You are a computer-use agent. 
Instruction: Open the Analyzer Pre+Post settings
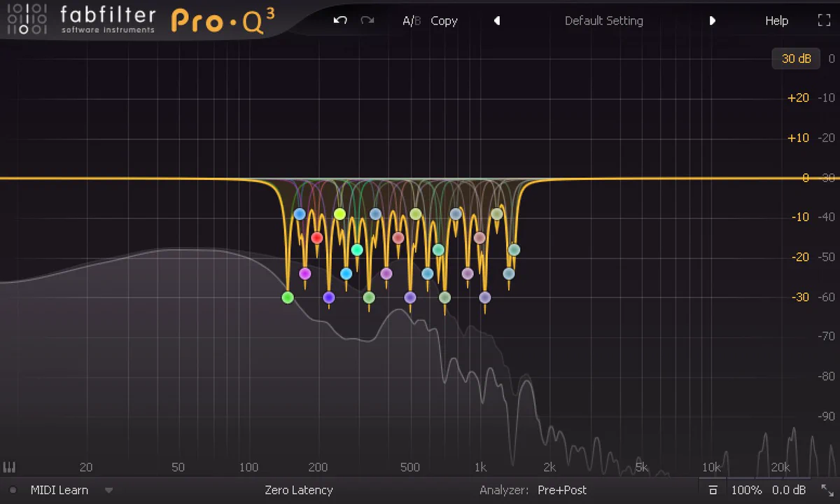pos(562,490)
